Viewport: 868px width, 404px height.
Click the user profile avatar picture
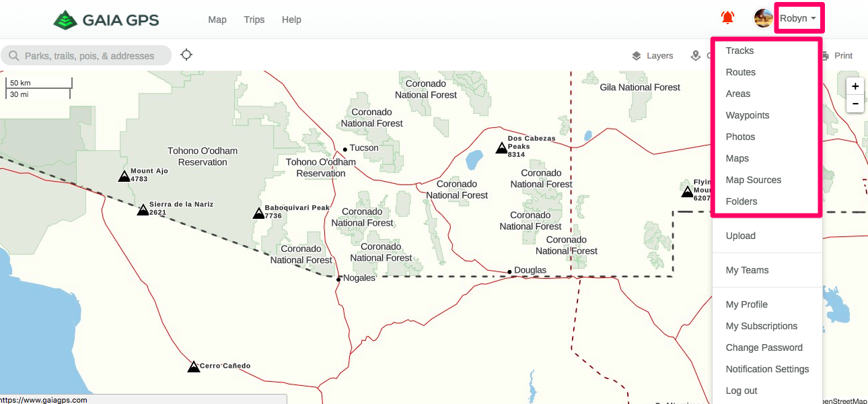763,18
